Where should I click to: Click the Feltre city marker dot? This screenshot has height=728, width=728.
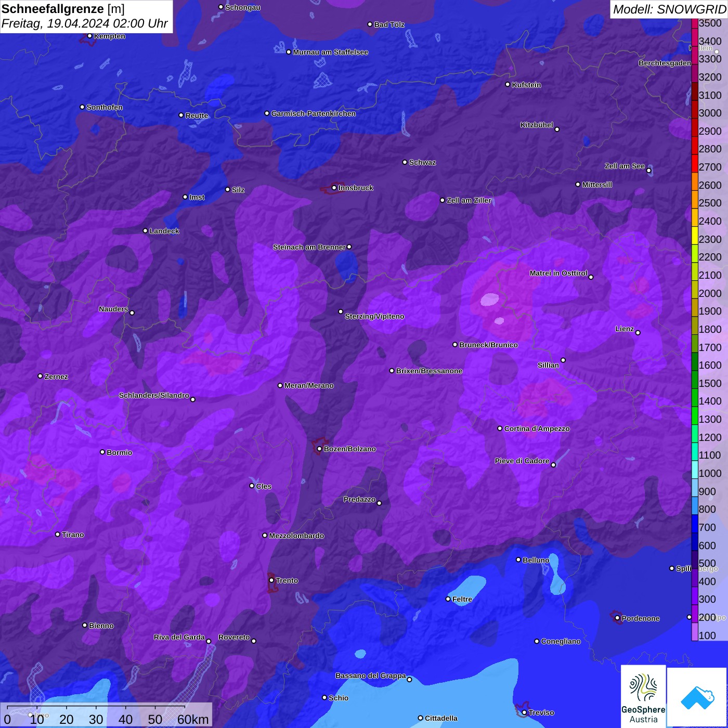point(448,599)
